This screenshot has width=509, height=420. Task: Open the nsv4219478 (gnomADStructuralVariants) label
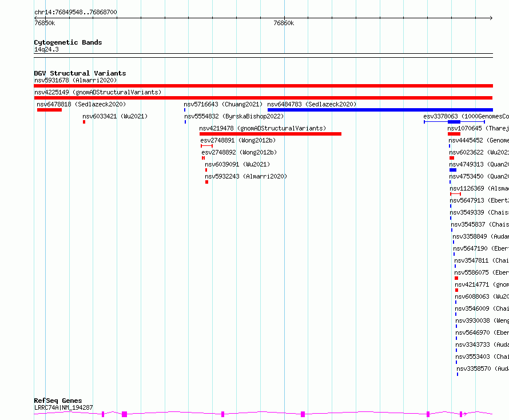pyautogui.click(x=263, y=128)
